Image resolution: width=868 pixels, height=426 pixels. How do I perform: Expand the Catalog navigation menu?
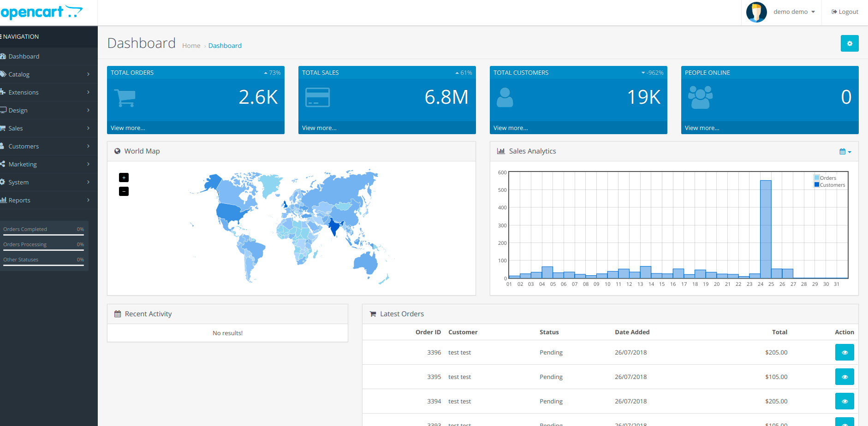46,74
